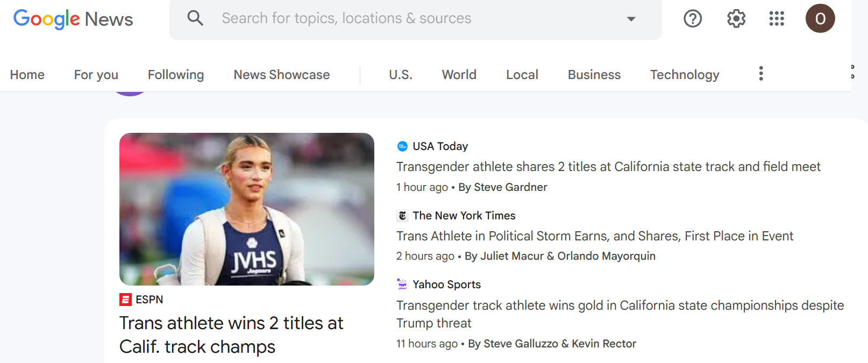The image size is (868, 363).
Task: Open the Technology section tab
Action: tap(684, 75)
